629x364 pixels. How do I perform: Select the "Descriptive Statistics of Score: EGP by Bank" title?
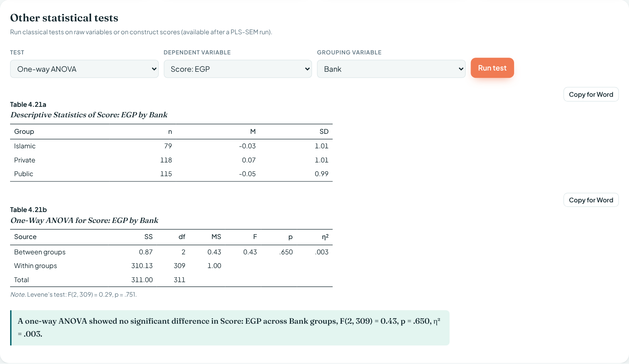(x=89, y=115)
